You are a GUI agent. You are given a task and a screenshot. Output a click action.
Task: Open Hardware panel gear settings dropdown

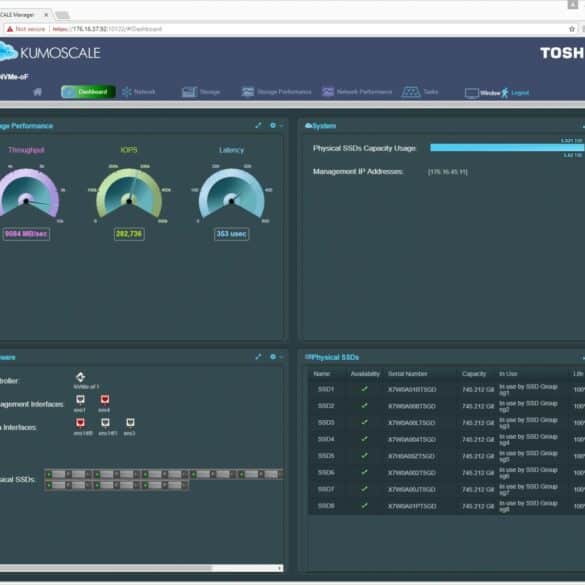[x=276, y=357]
